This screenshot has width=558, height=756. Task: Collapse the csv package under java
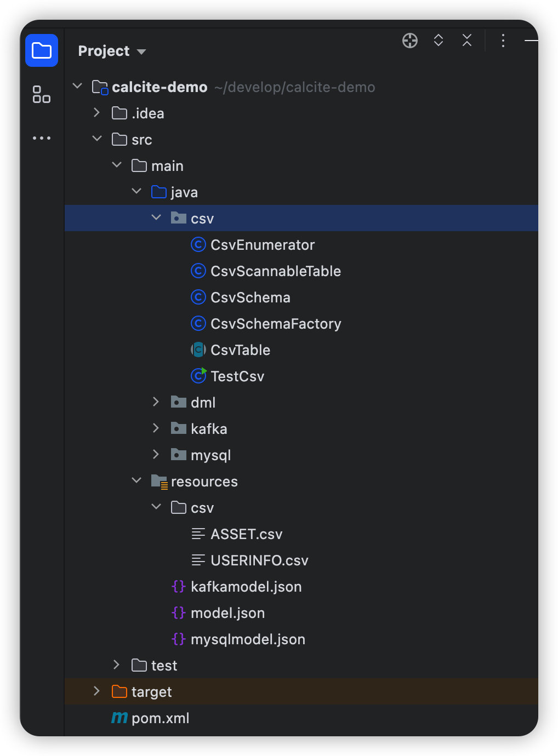(x=156, y=218)
